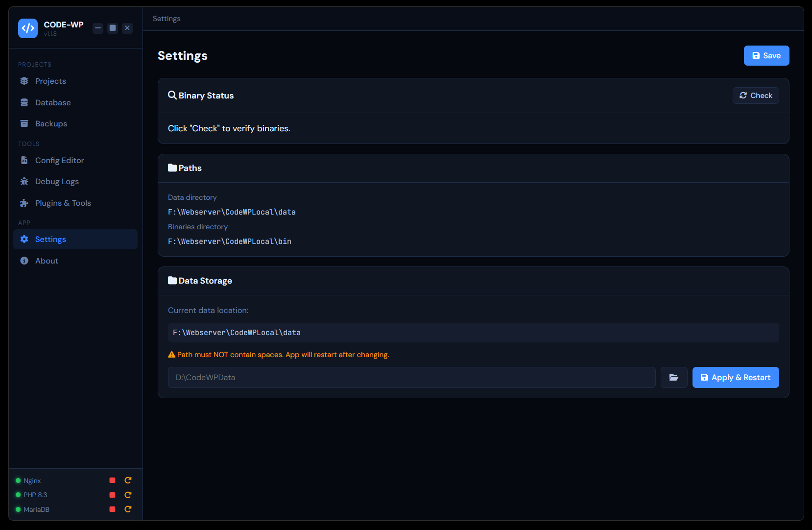Click the CODE-WP logo icon
The width and height of the screenshot is (812, 530).
[x=28, y=28]
